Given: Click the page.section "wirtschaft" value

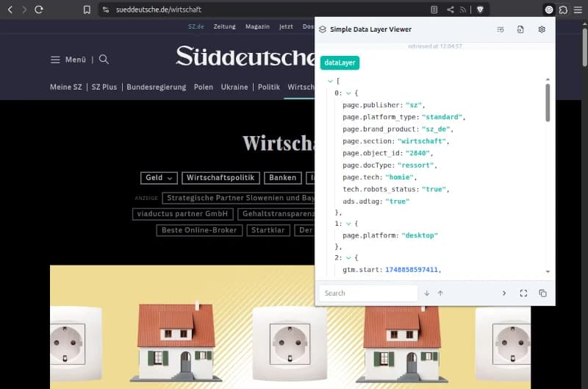Looking at the screenshot, I should pos(422,141).
